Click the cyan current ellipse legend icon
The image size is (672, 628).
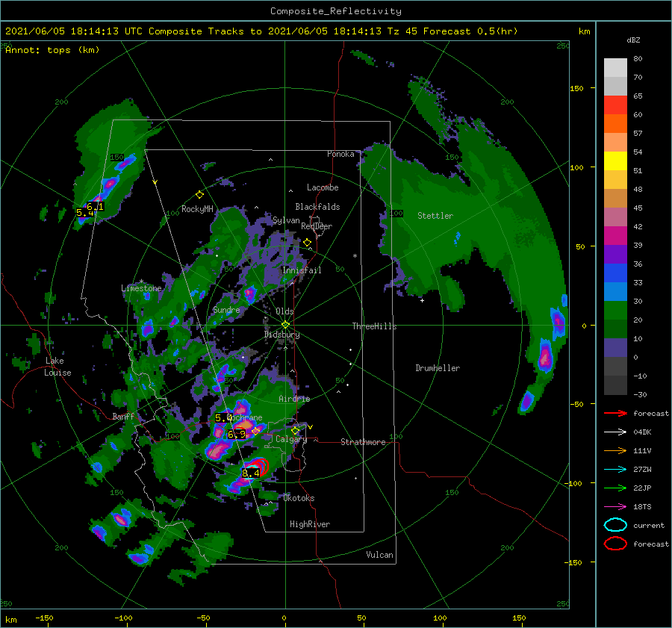(615, 525)
